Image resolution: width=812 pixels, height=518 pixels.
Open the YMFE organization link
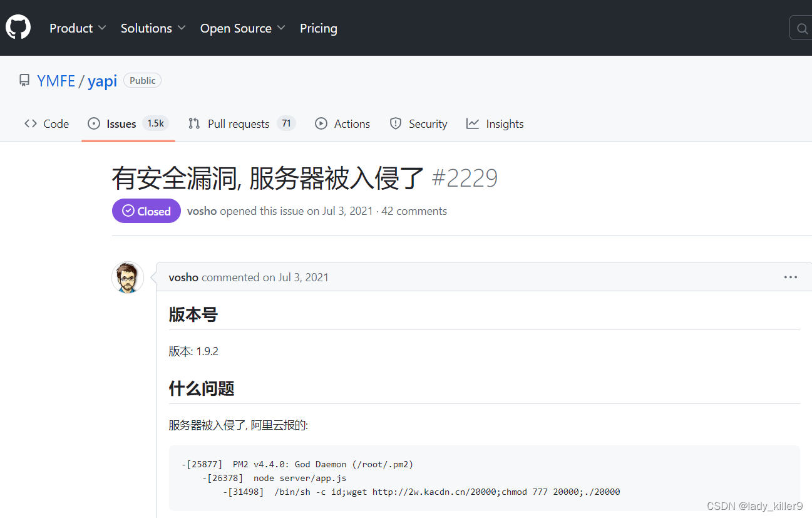pos(56,81)
